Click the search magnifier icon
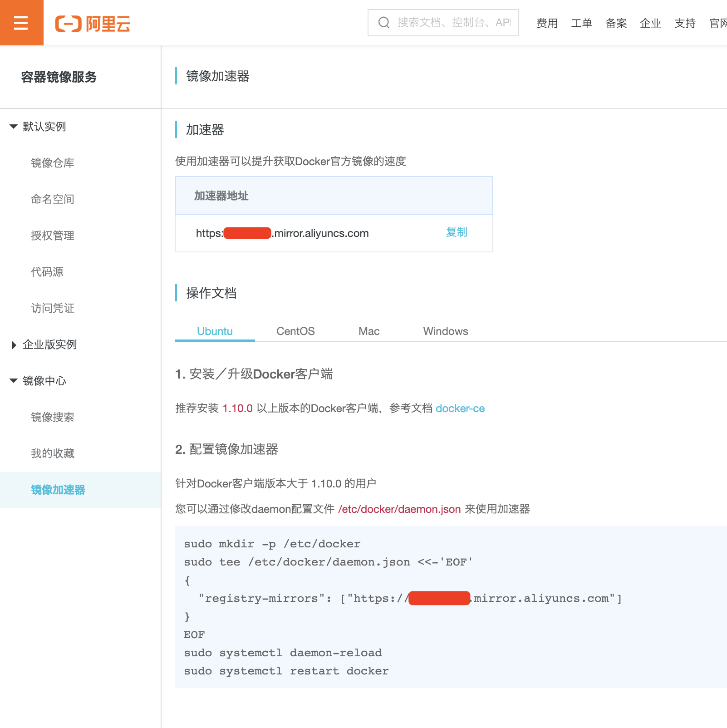Image resolution: width=727 pixels, height=728 pixels. (x=384, y=23)
